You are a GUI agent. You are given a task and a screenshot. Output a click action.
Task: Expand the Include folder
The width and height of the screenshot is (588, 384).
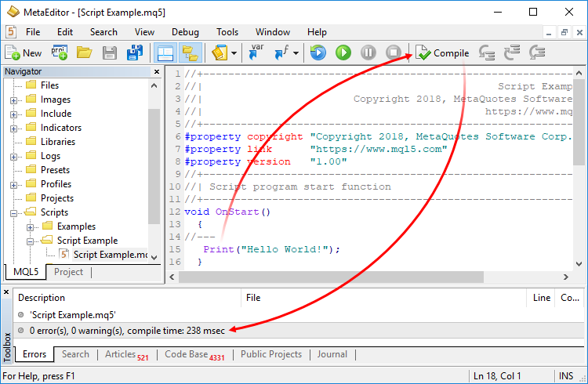click(13, 114)
